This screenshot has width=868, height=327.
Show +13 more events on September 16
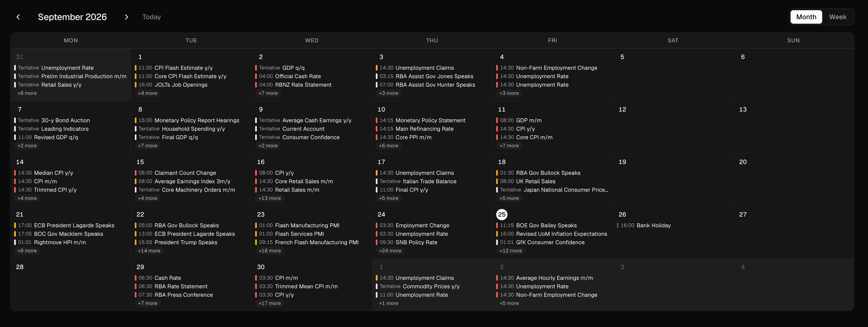click(x=269, y=198)
